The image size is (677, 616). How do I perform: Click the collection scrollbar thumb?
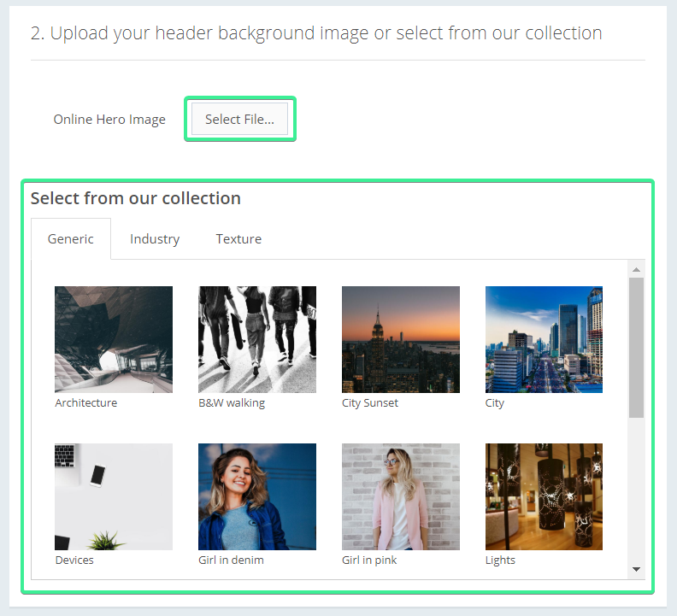(636, 348)
